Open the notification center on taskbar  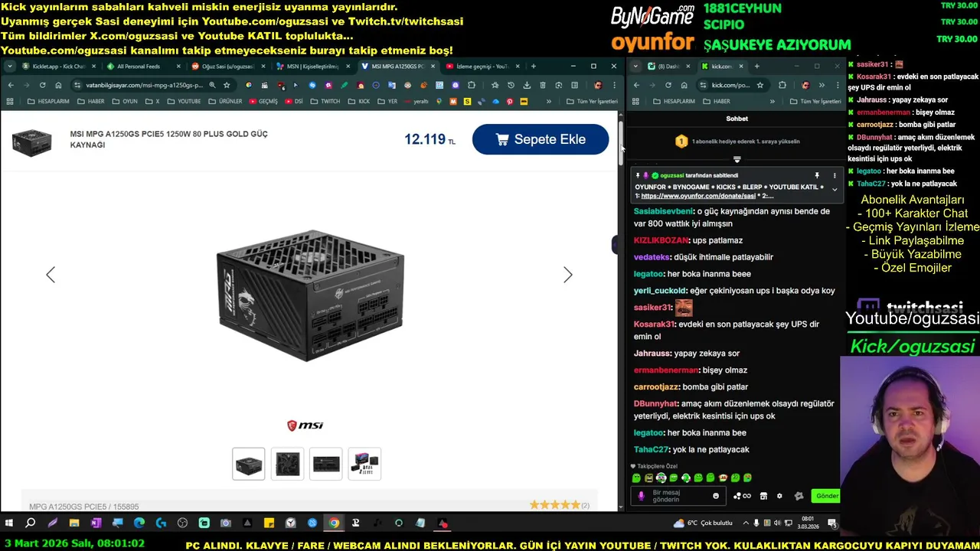(x=832, y=523)
